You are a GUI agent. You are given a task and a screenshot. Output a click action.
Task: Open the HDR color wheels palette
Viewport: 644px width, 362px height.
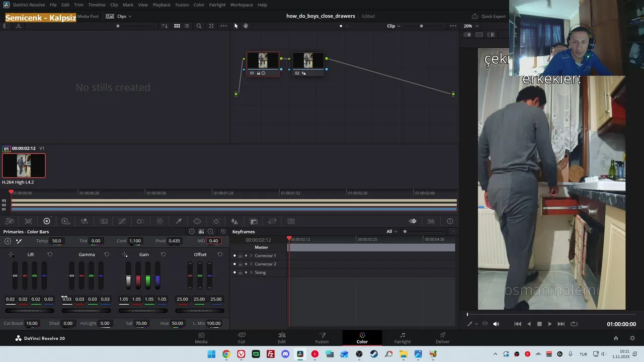click(x=65, y=221)
